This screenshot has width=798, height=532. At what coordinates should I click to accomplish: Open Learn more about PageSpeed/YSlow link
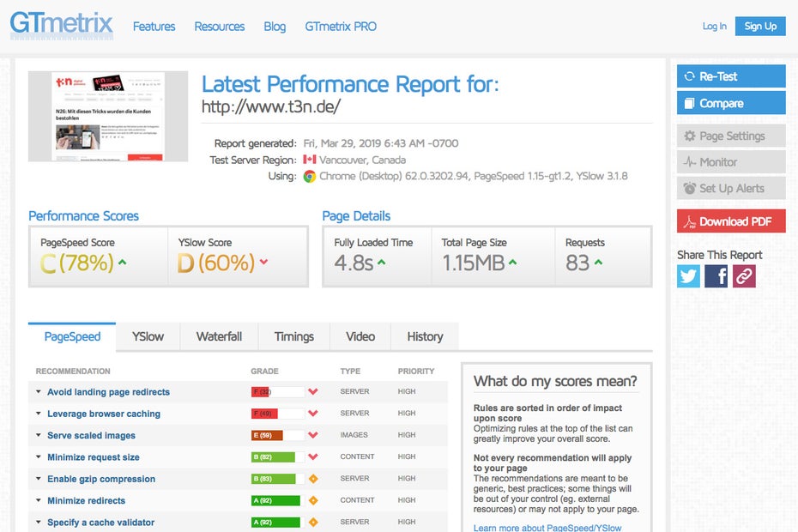(547, 528)
